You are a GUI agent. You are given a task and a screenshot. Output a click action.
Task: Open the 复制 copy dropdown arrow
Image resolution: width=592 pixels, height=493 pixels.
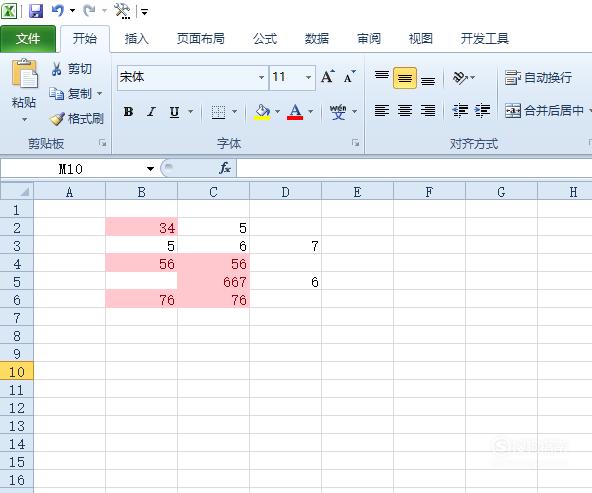coord(100,93)
